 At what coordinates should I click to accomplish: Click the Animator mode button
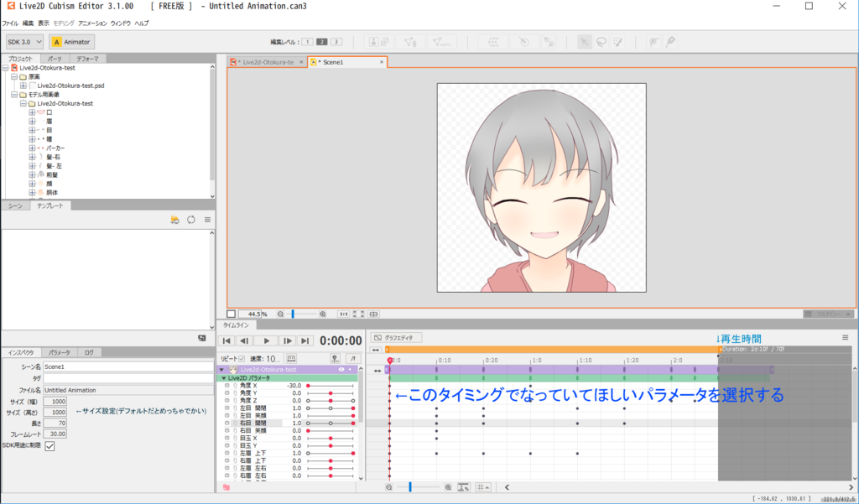(72, 42)
